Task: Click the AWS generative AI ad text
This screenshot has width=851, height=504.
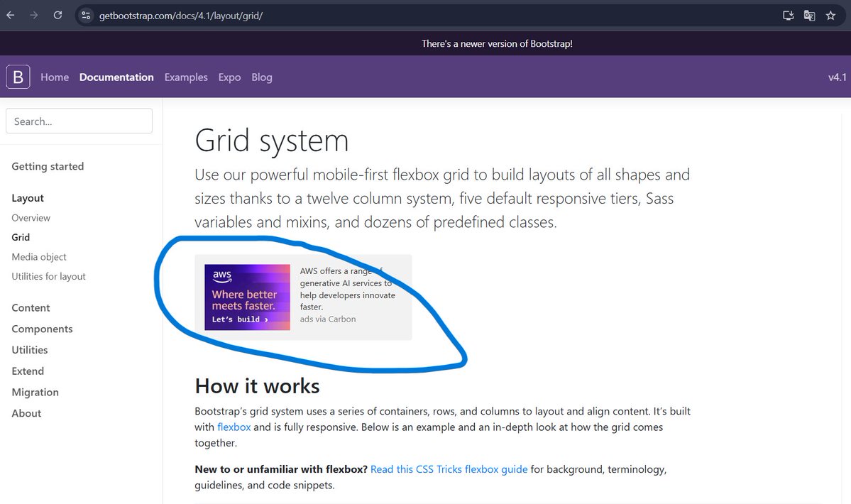Action: pos(348,289)
